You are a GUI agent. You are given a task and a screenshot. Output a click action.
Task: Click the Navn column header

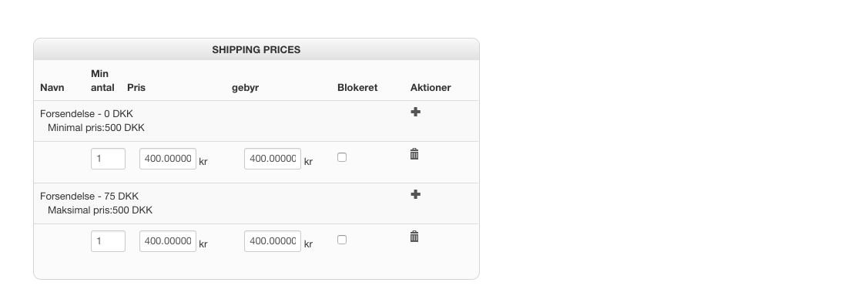pos(52,88)
